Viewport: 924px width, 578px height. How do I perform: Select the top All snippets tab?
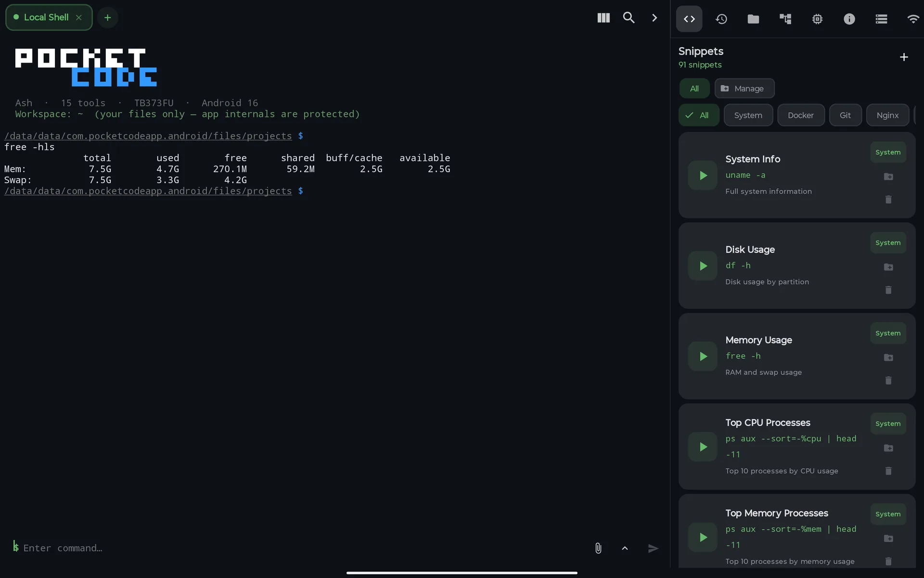[x=694, y=89]
